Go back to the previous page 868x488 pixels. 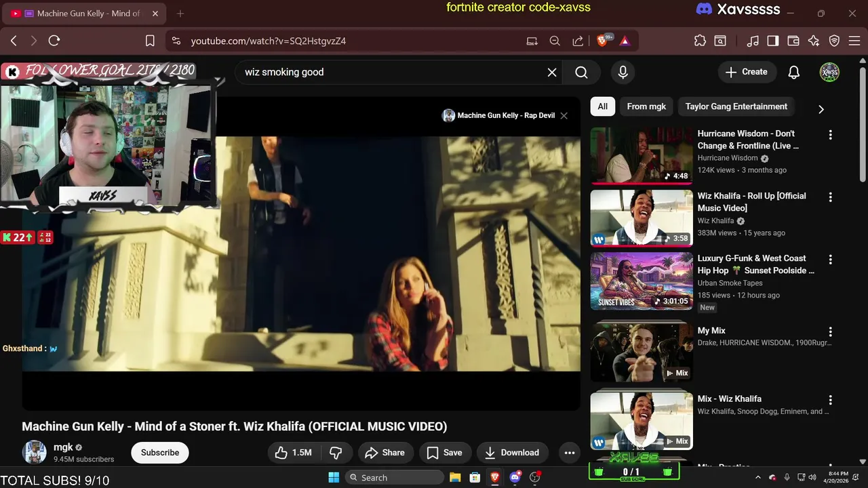coord(14,41)
